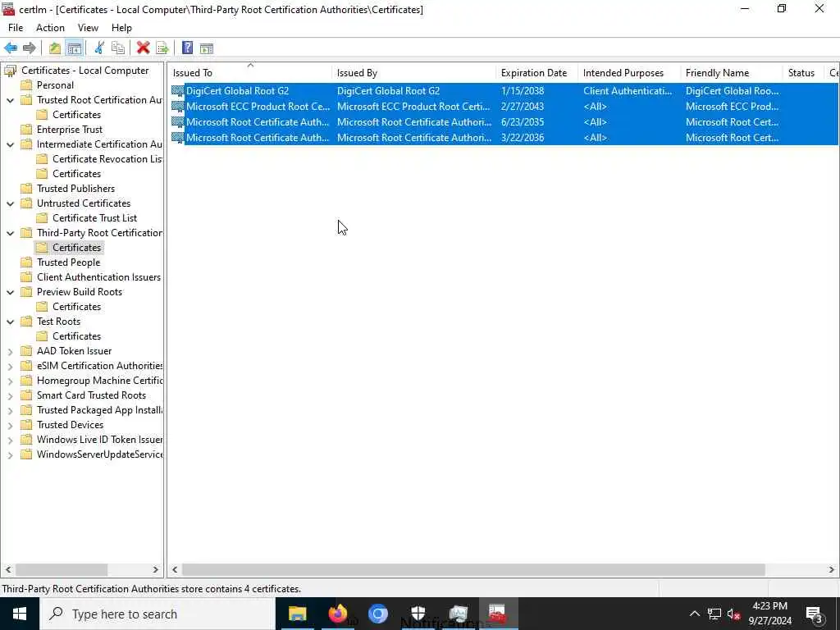Click the certificate icon of the 3/22/2036 row
Screen dimensions: 840x630
point(177,138)
